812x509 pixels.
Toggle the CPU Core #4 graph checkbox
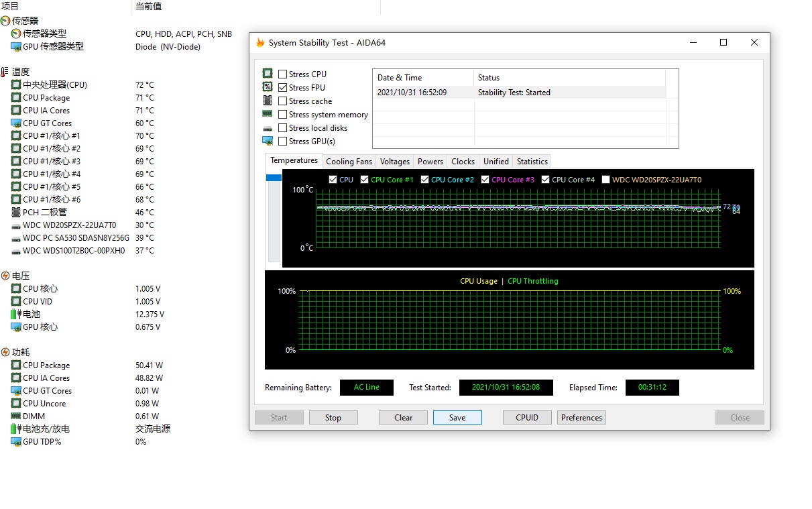tap(546, 180)
